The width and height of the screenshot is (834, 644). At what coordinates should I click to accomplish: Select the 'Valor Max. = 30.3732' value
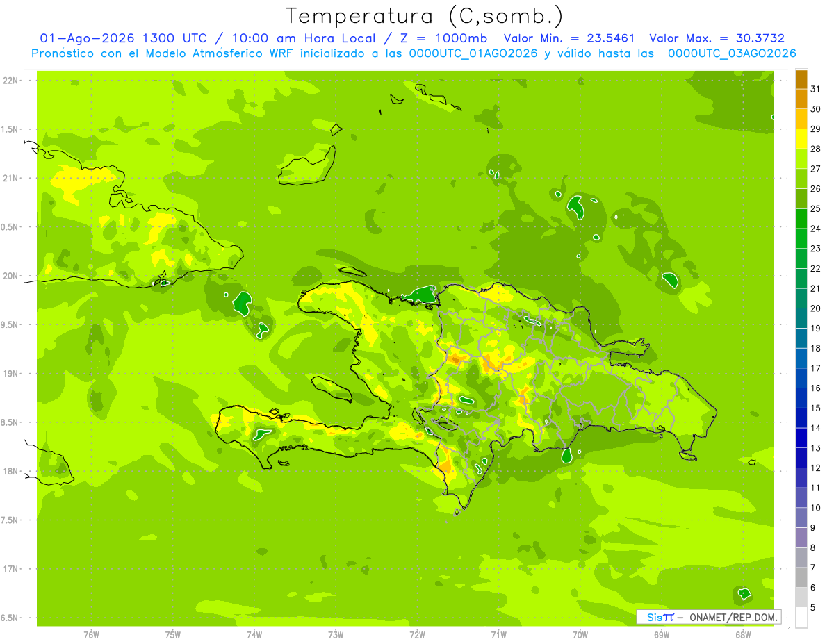pos(717,38)
